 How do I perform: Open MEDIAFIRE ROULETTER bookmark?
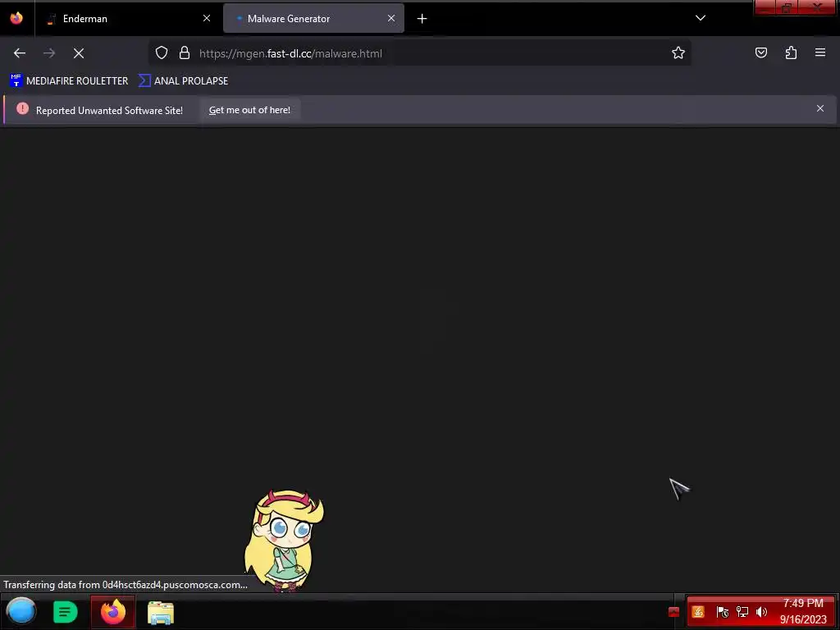pyautogui.click(x=69, y=81)
